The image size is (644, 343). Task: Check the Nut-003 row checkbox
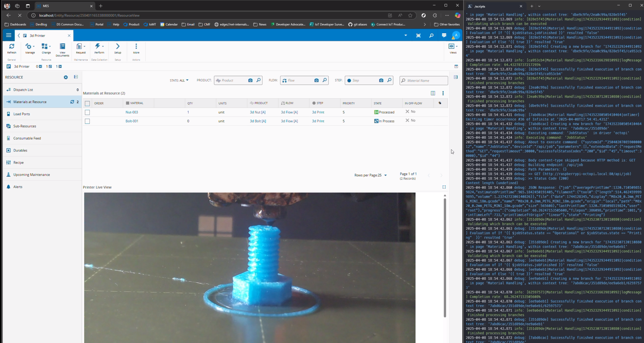[87, 112]
